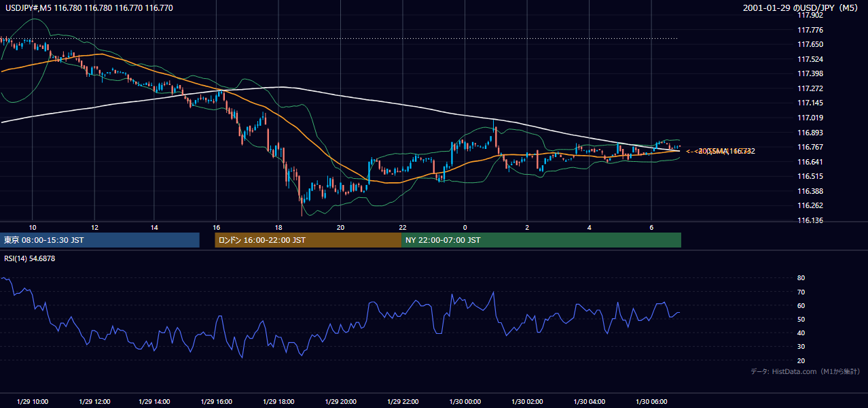868x408 pixels.
Task: Click the RSI axis level 30
Action: [801, 347]
